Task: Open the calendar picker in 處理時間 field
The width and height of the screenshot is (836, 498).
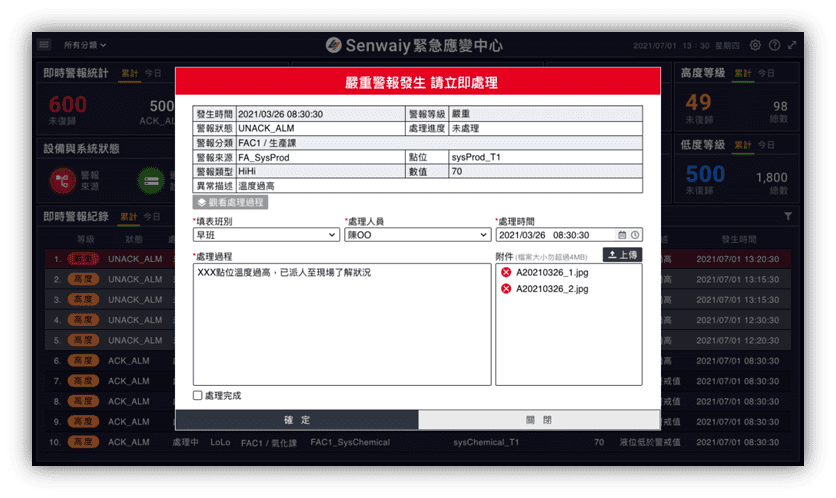Action: [x=622, y=235]
